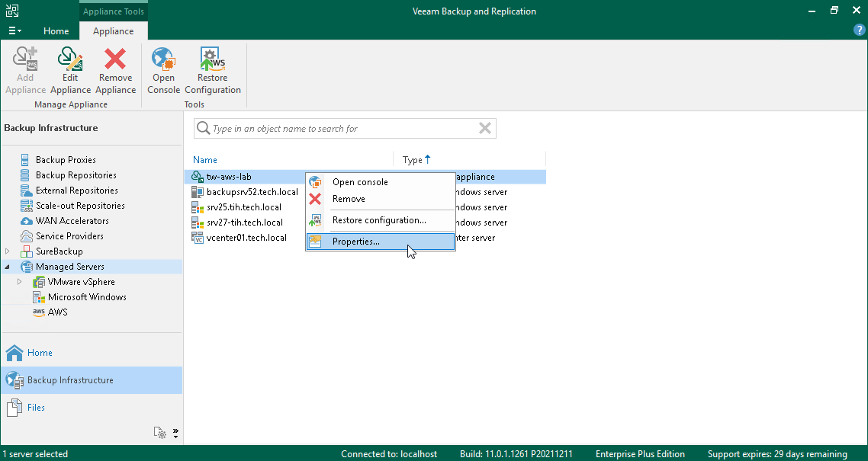Open Service Providers tree node

pos(69,236)
